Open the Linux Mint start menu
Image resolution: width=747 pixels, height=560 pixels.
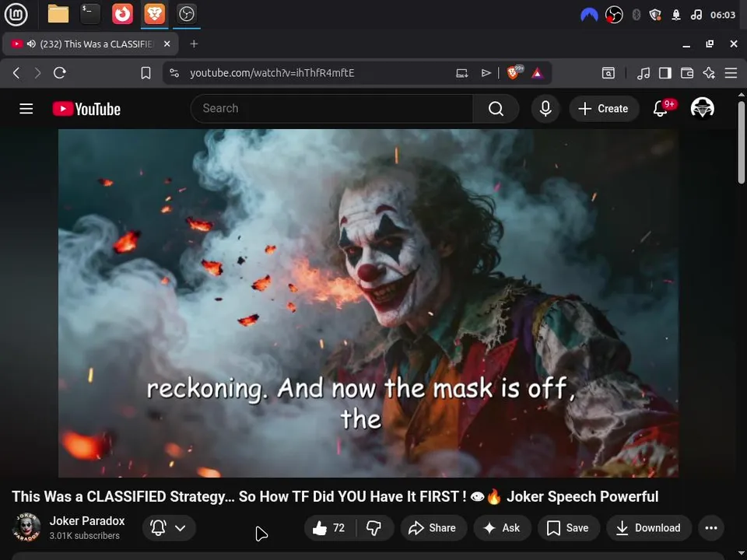pyautogui.click(x=16, y=14)
